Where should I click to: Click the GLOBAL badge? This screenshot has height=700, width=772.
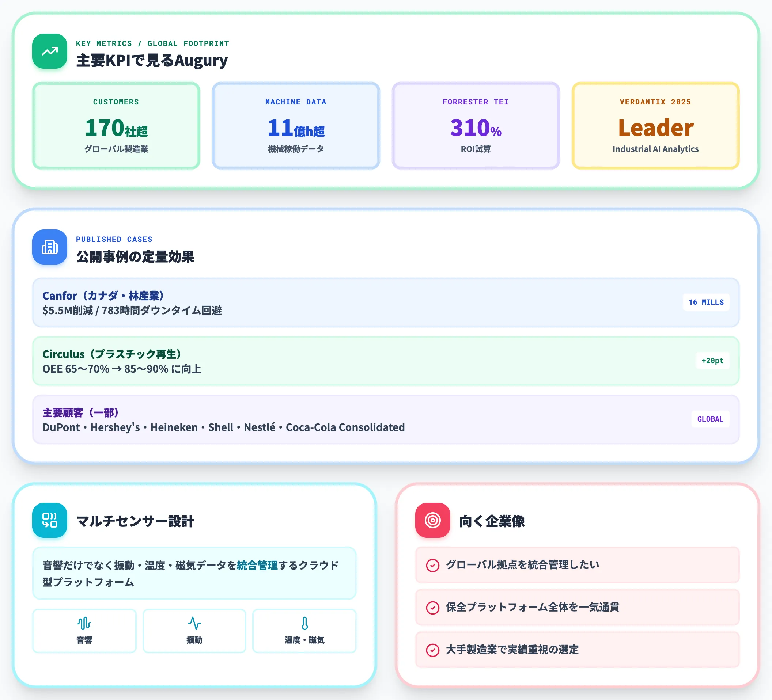point(710,419)
